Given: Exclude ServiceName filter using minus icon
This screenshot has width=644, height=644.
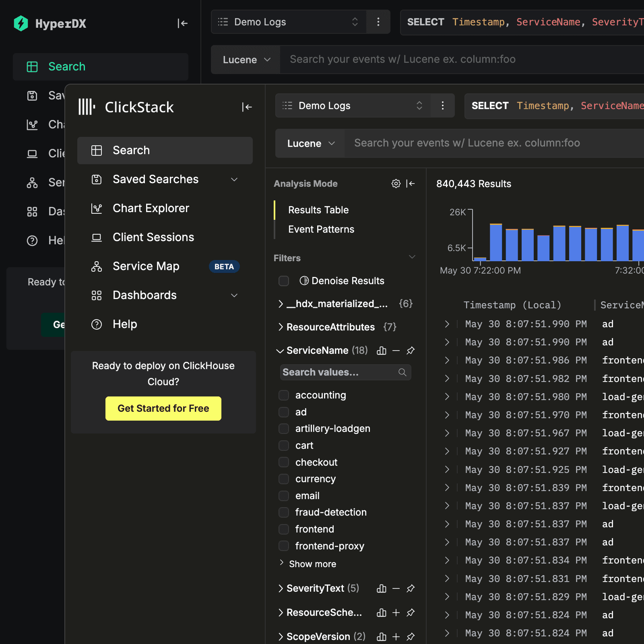Looking at the screenshot, I should (396, 351).
